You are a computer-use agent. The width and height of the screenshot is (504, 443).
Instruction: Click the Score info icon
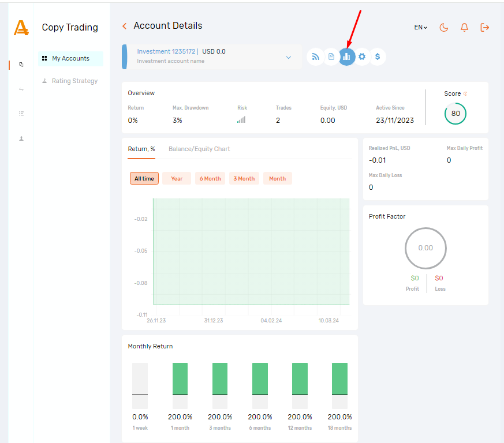[x=465, y=93]
